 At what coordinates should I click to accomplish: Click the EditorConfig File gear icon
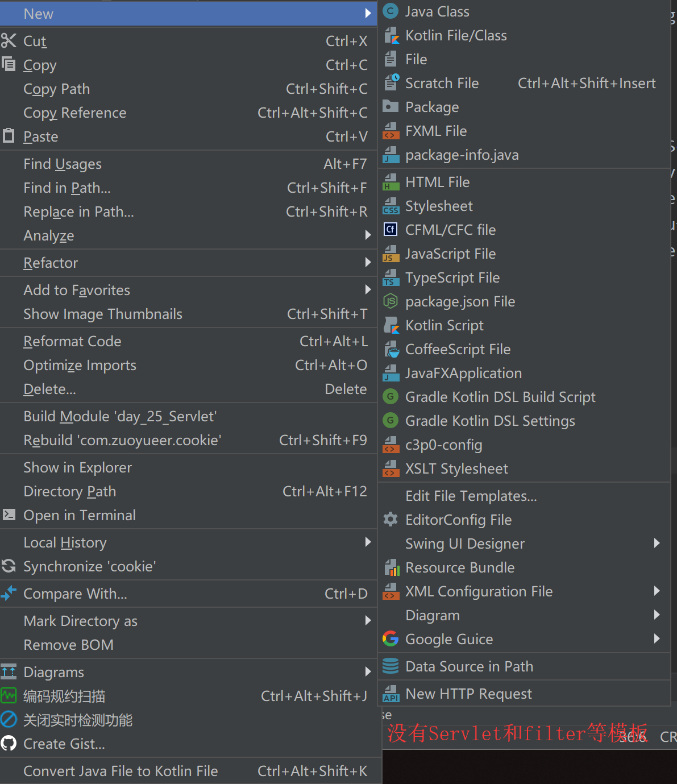[391, 520]
